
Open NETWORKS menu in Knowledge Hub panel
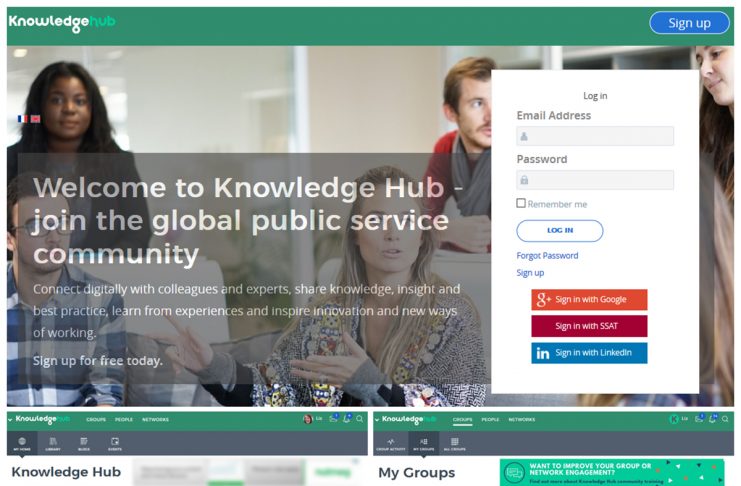(x=155, y=420)
